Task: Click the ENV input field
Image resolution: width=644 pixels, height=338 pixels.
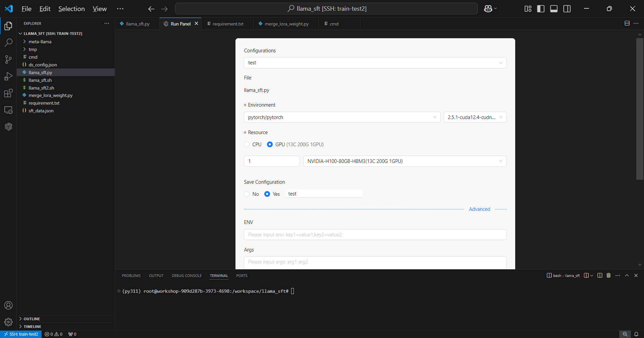Action: [375, 235]
